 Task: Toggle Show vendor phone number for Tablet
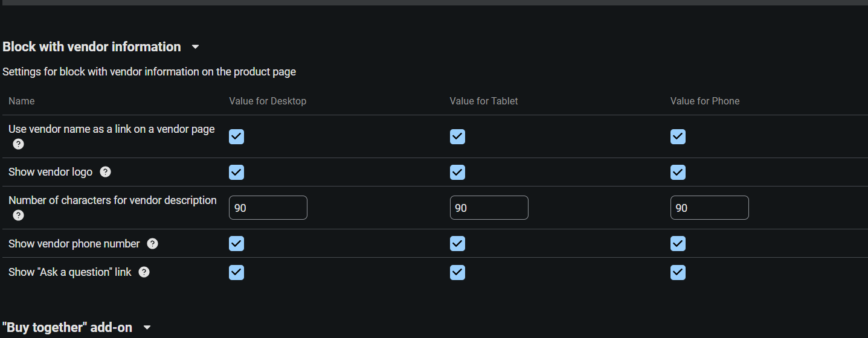457,244
